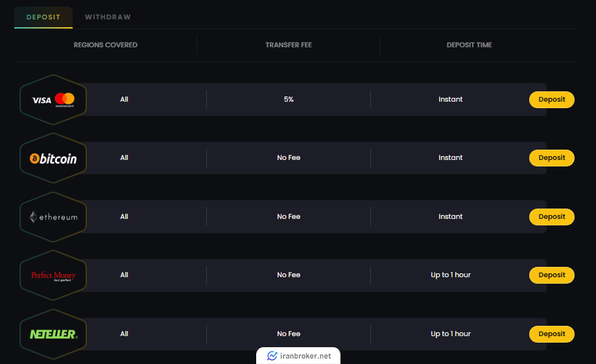Click the Transfer Fee column header
Image resolution: width=596 pixels, height=364 pixels.
289,45
